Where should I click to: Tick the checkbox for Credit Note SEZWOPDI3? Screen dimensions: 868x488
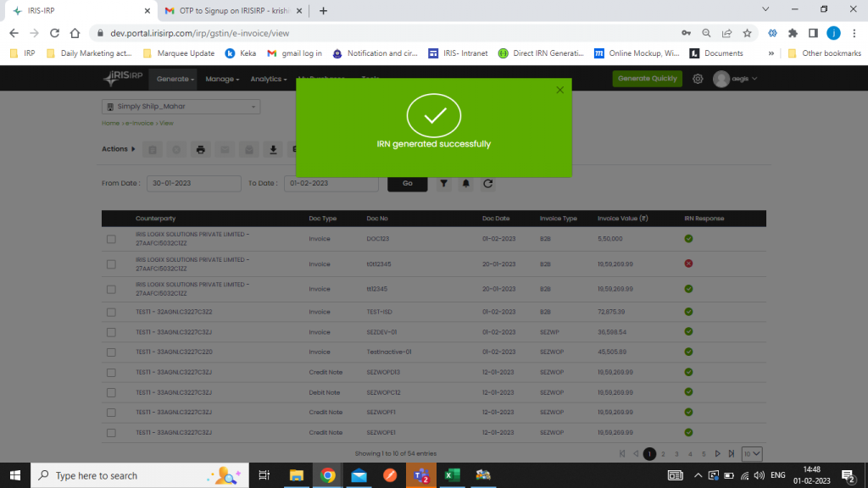[x=109, y=372]
